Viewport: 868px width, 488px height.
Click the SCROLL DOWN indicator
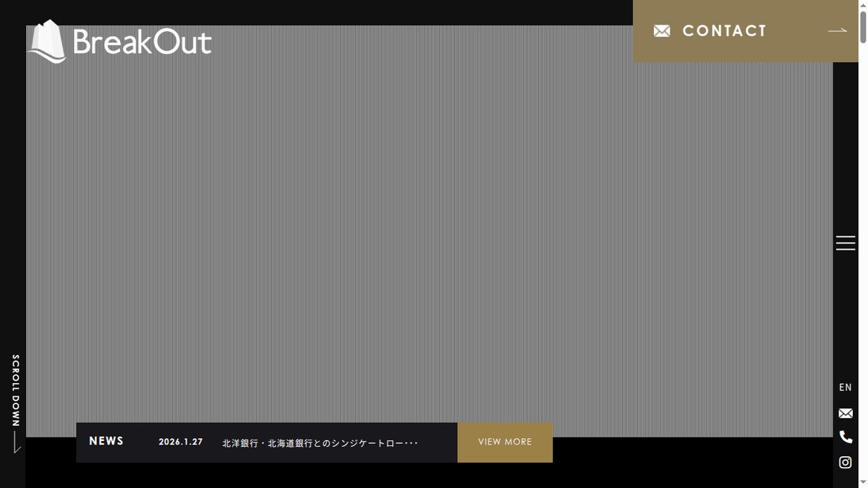pos(17,403)
